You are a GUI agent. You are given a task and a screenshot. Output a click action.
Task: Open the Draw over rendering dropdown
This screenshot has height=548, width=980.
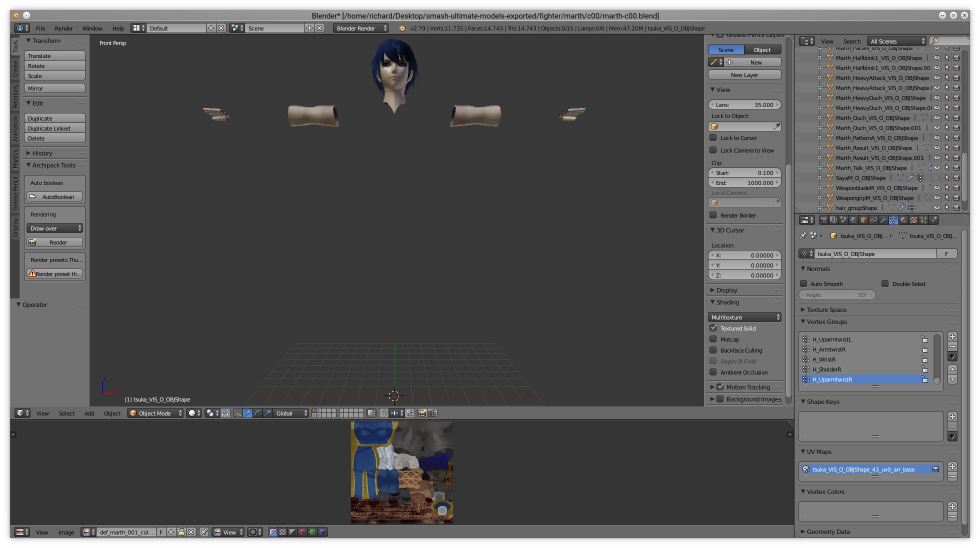[54, 228]
